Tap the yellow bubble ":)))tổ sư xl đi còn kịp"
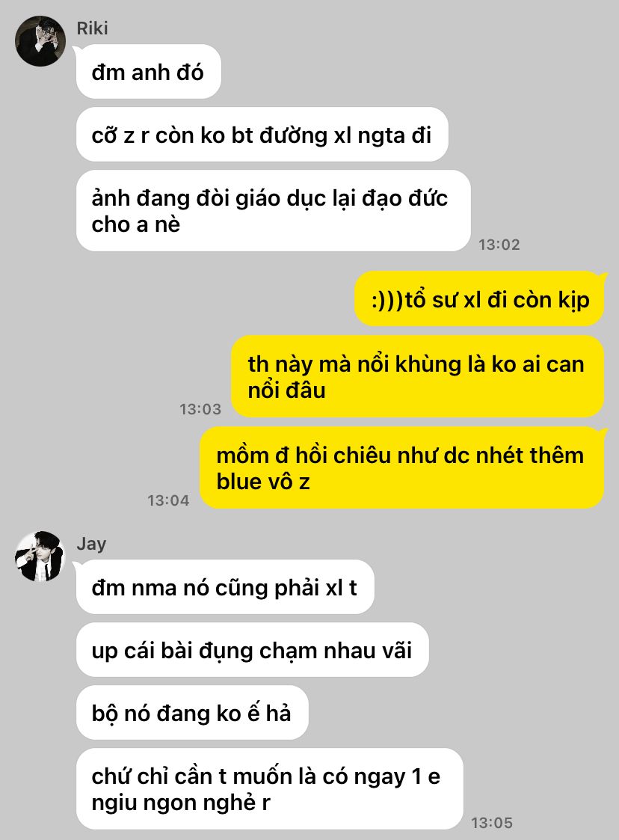619x840 pixels. (480, 299)
